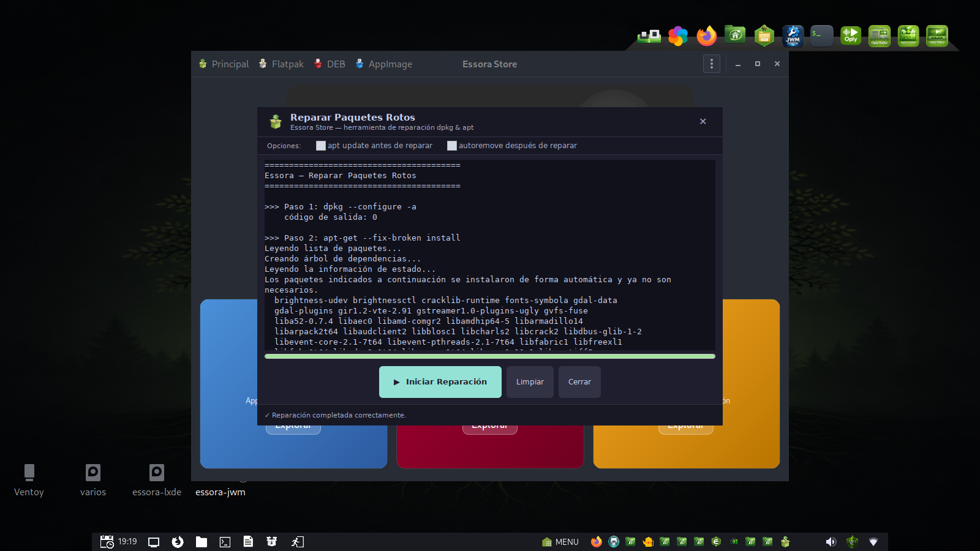Switch to the orange Firefox task in the taskbar
This screenshot has height=551, width=980.
(597, 542)
